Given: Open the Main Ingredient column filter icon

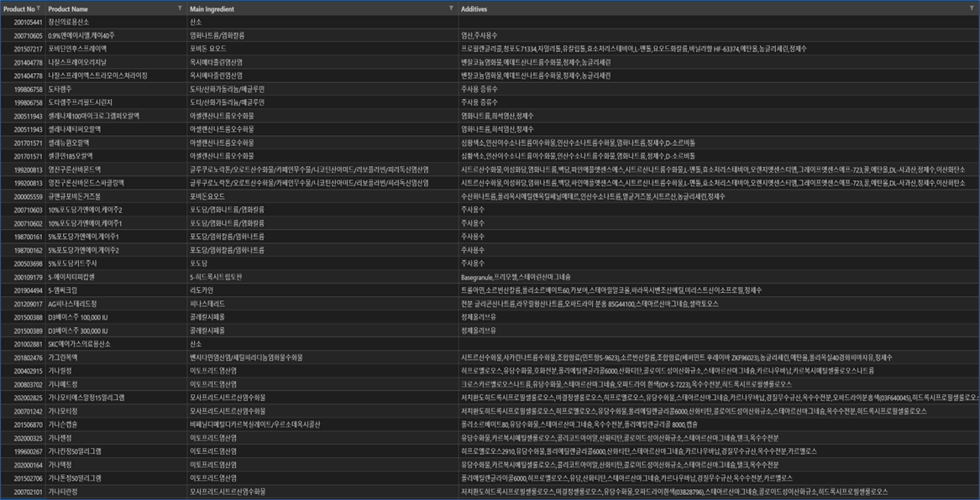Looking at the screenshot, I should pyautogui.click(x=452, y=8).
